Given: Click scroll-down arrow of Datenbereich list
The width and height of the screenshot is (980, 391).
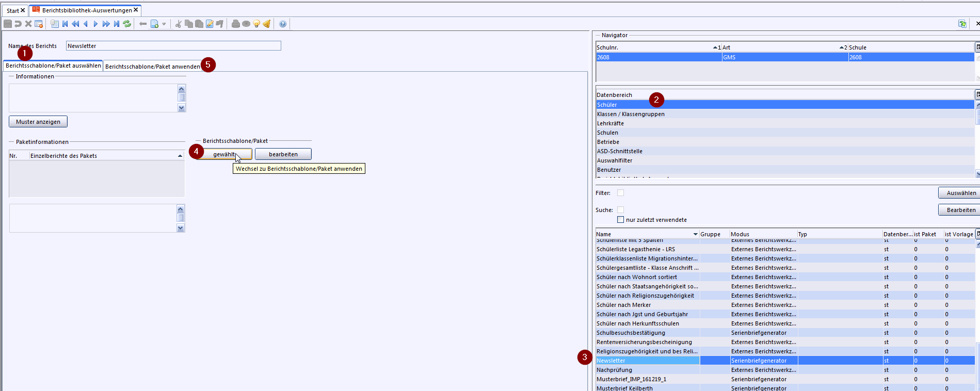Looking at the screenshot, I should click(977, 174).
